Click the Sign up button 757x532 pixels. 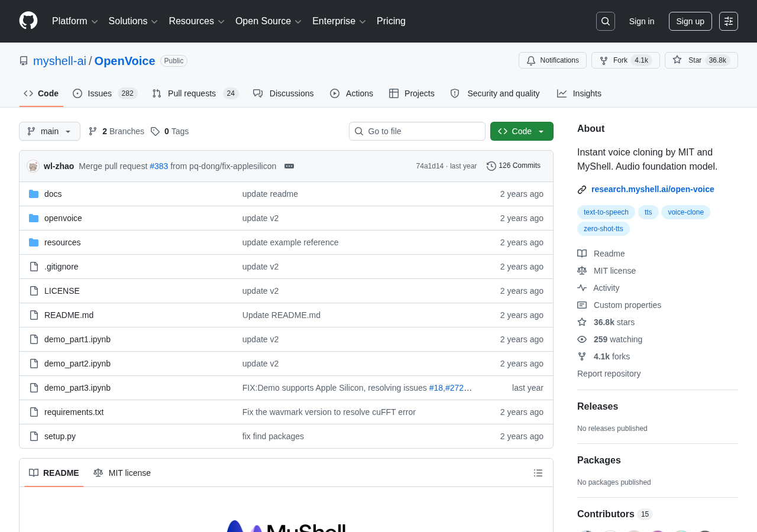690,21
